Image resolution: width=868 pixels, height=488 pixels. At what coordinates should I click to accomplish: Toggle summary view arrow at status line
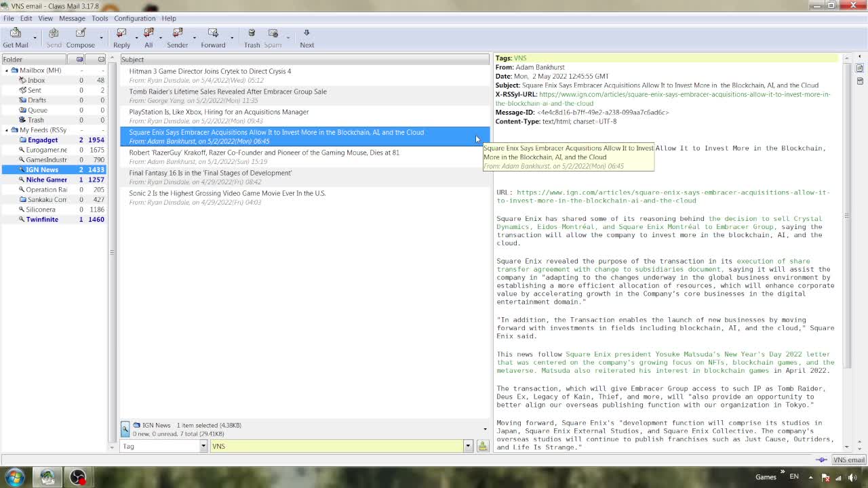pos(485,429)
